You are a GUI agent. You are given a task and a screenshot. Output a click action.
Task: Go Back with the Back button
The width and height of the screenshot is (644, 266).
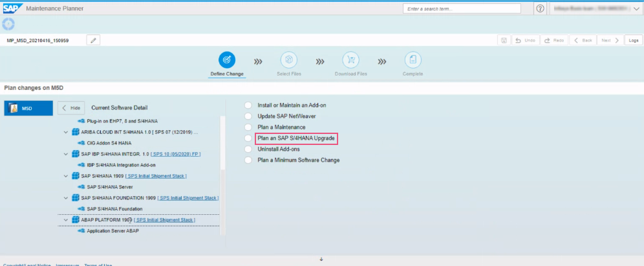[583, 40]
